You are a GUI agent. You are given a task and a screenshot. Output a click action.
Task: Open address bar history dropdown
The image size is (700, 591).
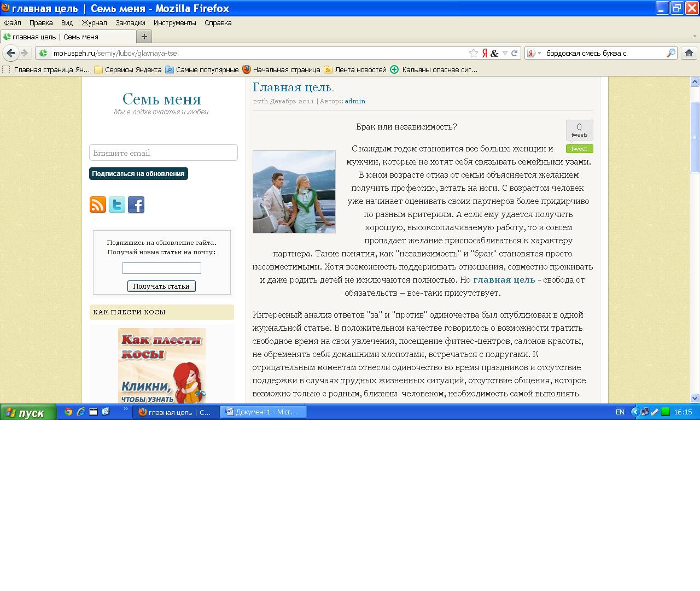point(505,53)
